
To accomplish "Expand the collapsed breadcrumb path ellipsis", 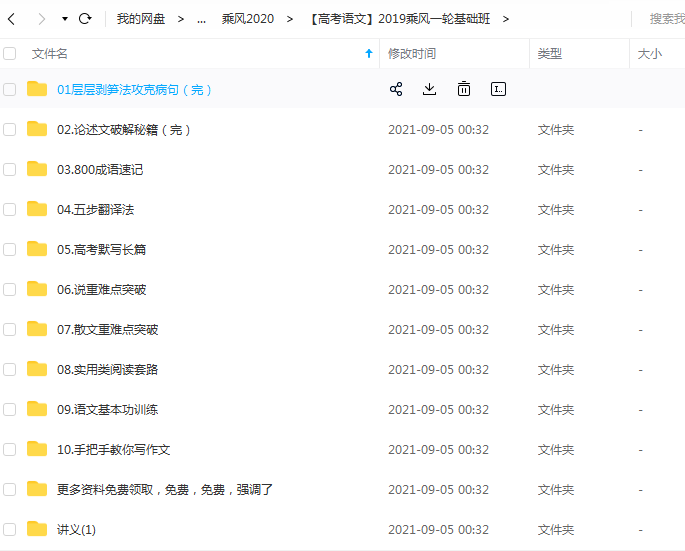I will tap(201, 19).
